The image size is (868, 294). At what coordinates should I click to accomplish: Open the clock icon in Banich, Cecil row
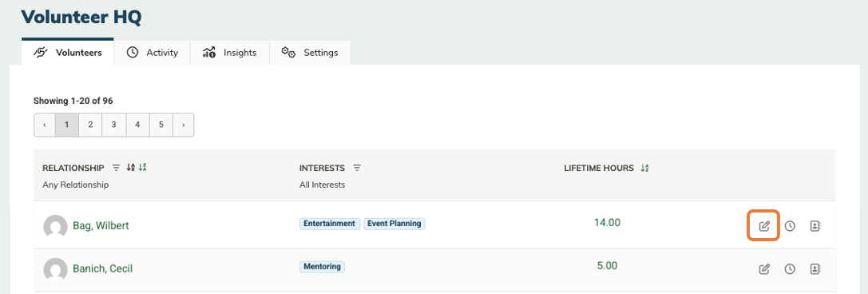(790, 269)
